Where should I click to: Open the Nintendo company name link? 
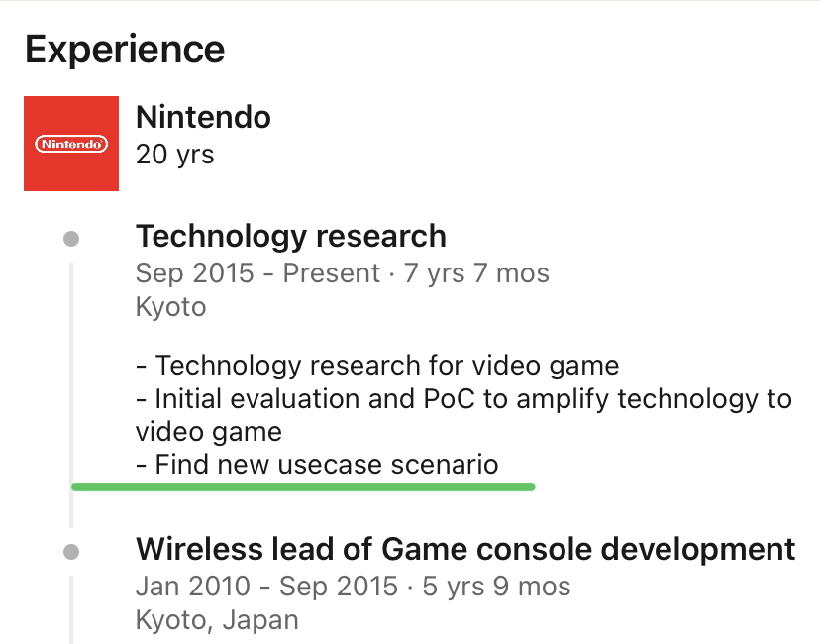click(x=203, y=118)
